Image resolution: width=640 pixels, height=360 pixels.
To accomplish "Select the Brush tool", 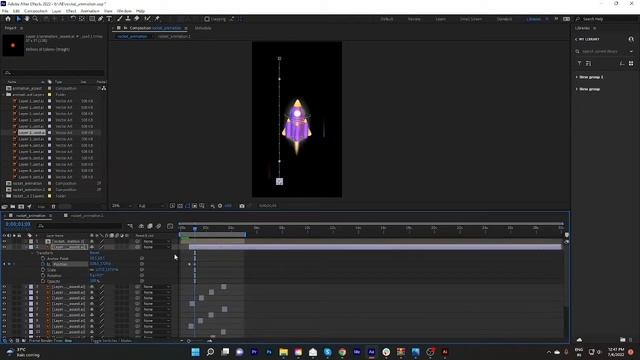I will [120, 19].
